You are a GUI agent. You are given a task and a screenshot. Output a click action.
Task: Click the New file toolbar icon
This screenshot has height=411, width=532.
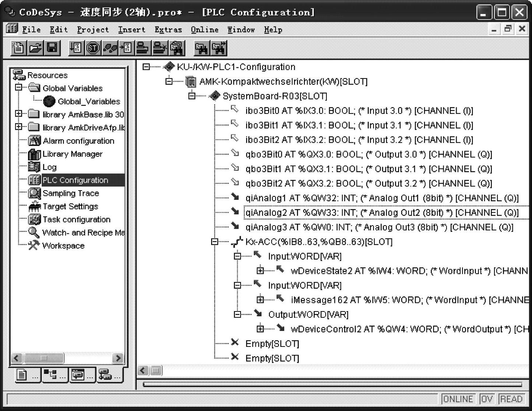point(18,48)
